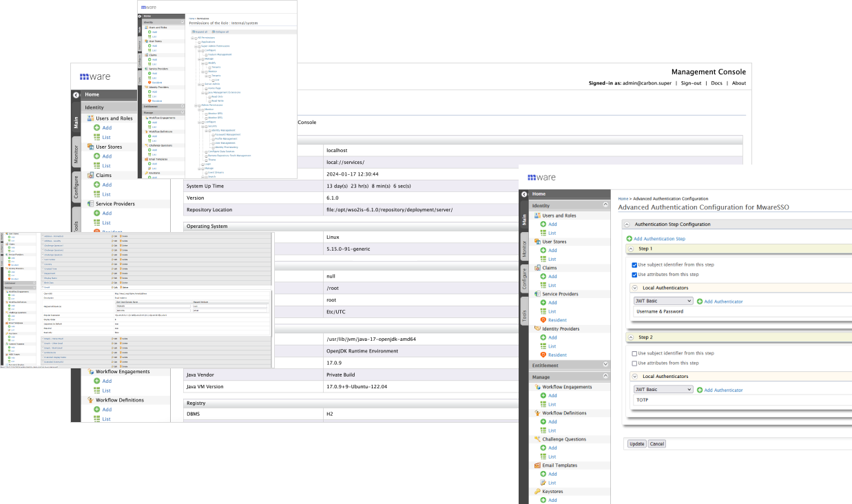Click Workflow Definitions icon in Management Console window
This screenshot has width=852, height=504.
click(90, 400)
